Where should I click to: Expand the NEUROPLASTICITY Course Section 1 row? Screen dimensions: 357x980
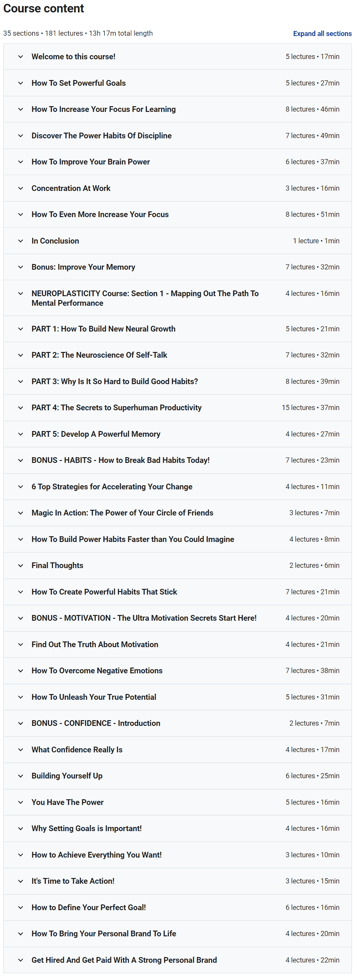[145, 298]
